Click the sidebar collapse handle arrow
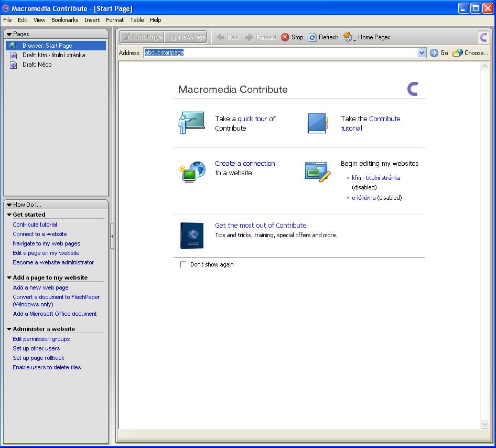The height and width of the screenshot is (448, 496). pos(112,236)
